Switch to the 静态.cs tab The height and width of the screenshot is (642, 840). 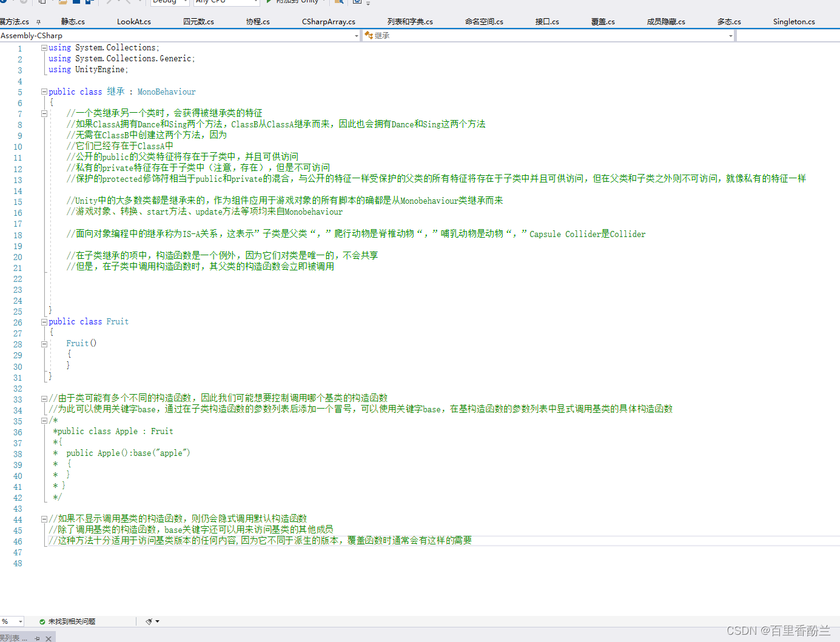(x=73, y=22)
